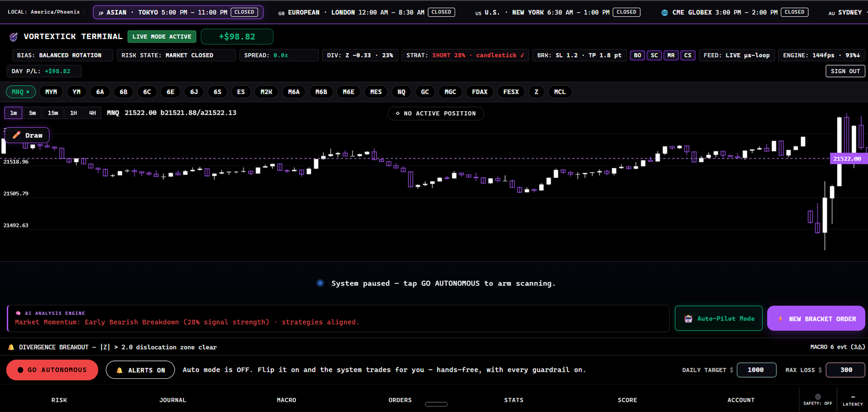This screenshot has height=412, width=868.
Task: Click the Vortextick Terminal logo icon
Action: point(14,37)
